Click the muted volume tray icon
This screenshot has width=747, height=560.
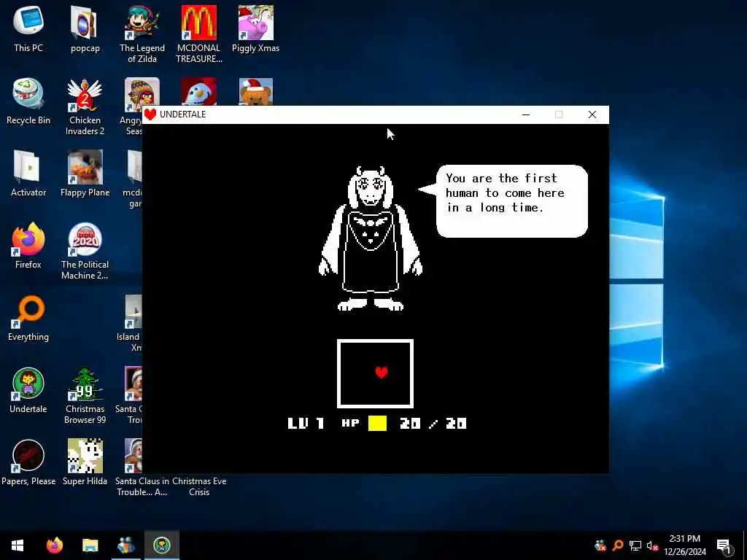coord(652,545)
